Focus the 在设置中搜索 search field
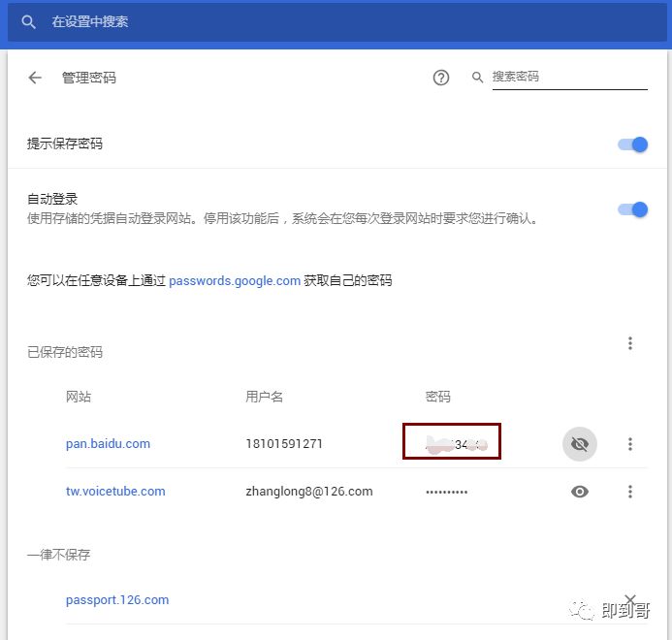Viewport: 672px width, 640px height. coord(336,22)
